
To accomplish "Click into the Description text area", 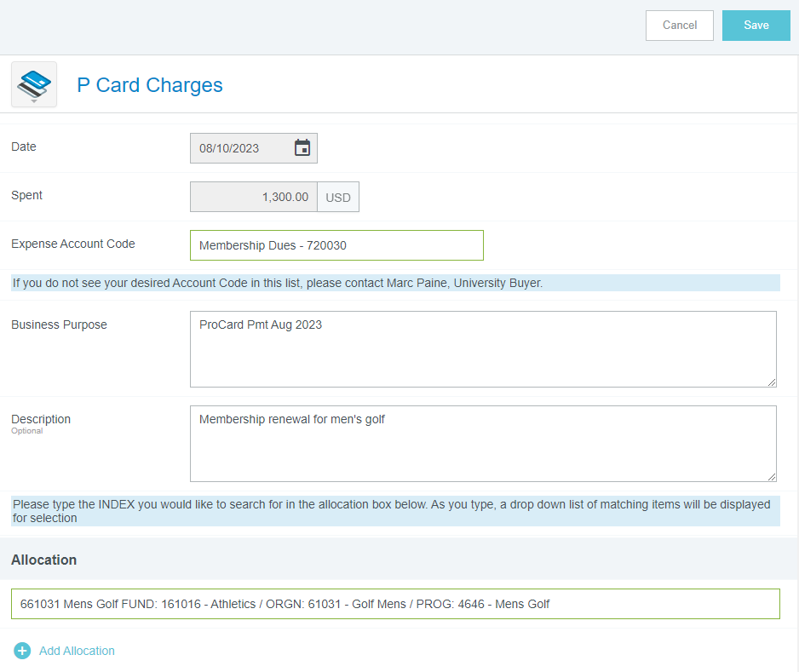I will click(x=482, y=444).
